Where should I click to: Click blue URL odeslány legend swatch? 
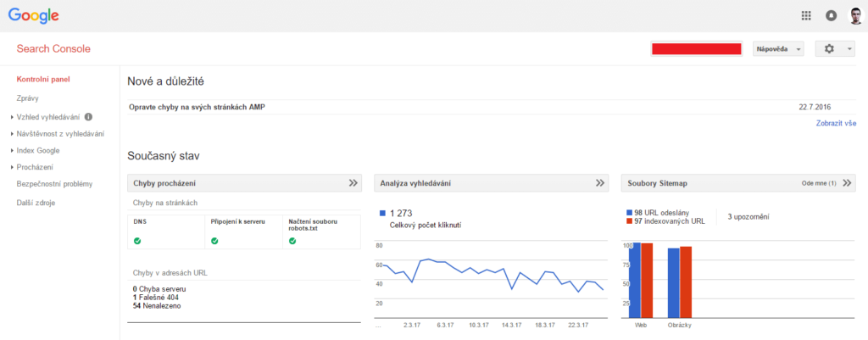tap(630, 213)
